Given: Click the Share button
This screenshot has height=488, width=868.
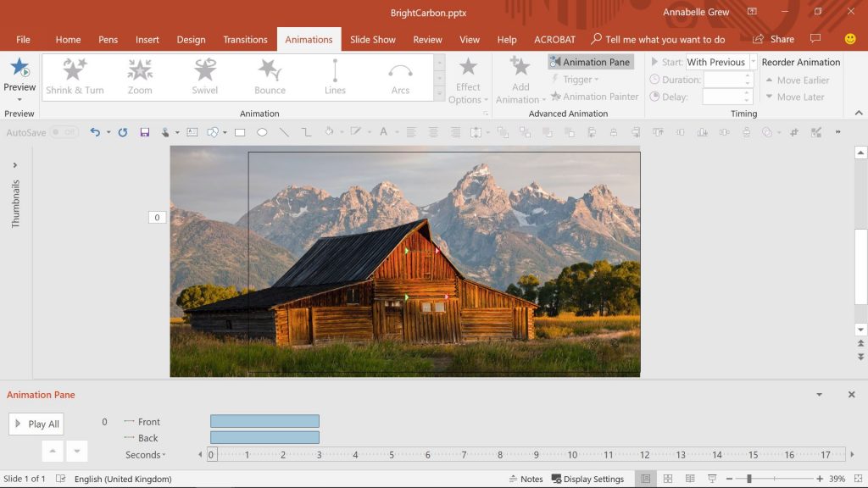Looking at the screenshot, I should (774, 39).
